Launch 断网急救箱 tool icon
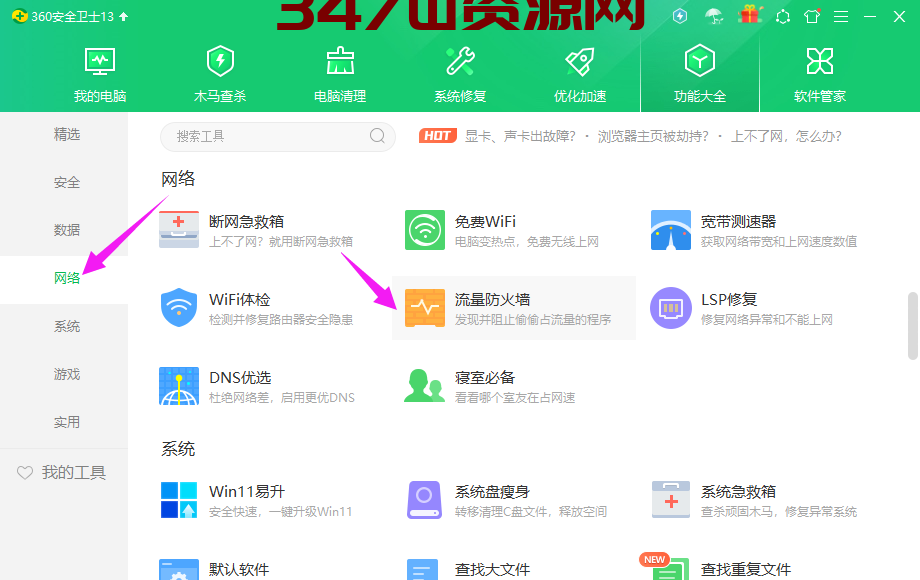920x580 pixels. click(x=179, y=230)
